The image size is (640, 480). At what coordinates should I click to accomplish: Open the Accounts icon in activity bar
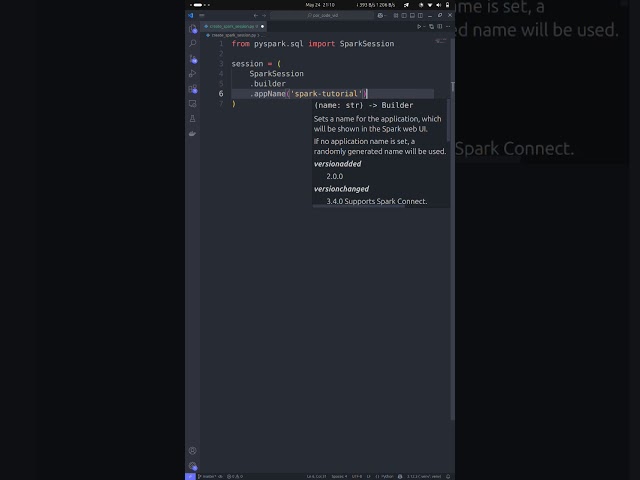click(193, 451)
